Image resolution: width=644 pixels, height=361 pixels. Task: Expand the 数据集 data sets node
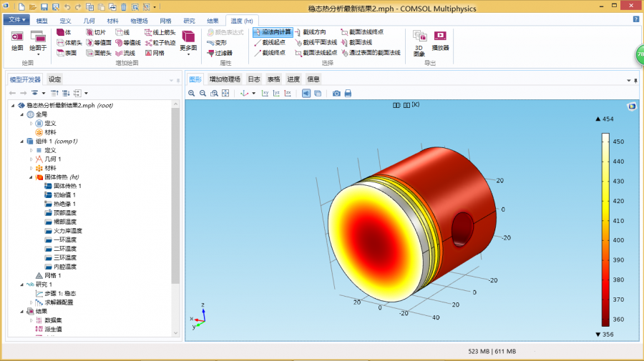click(x=31, y=320)
